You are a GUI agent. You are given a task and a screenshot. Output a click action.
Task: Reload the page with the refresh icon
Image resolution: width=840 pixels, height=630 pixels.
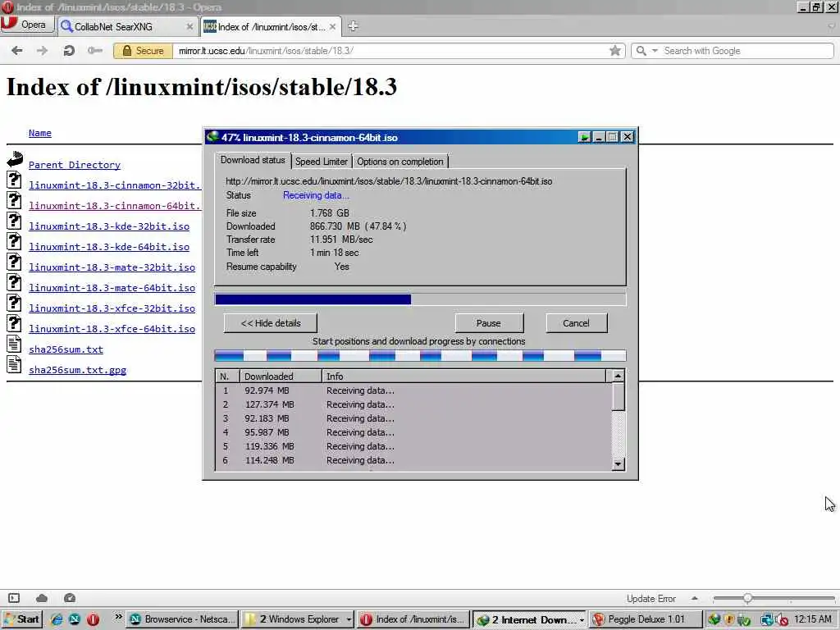[x=69, y=51]
